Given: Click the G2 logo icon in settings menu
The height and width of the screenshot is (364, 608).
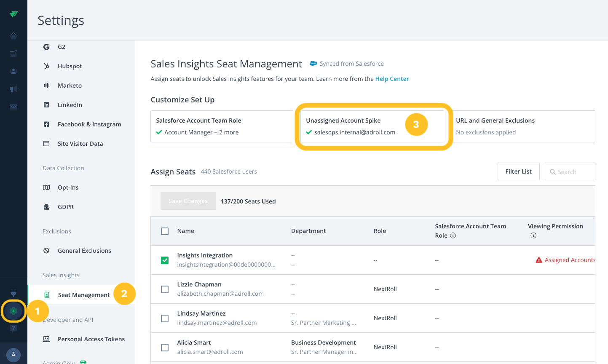Looking at the screenshot, I should (x=46, y=47).
